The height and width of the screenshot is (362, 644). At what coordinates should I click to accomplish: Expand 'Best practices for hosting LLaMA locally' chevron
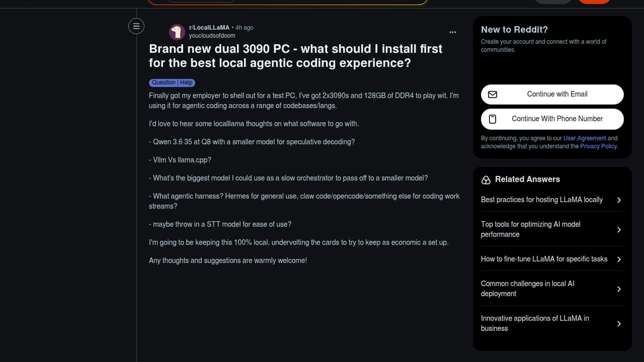click(x=619, y=200)
